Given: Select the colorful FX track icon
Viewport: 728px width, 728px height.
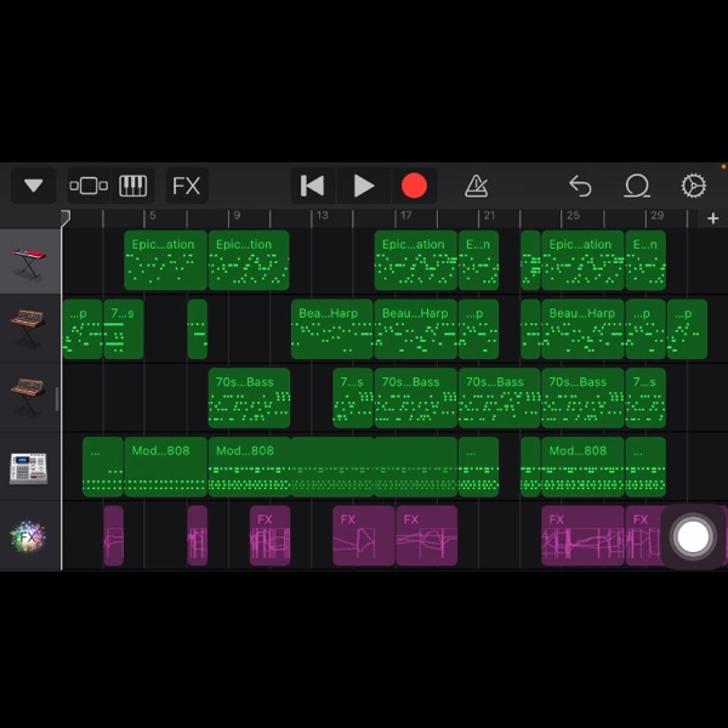Looking at the screenshot, I should pos(28,536).
